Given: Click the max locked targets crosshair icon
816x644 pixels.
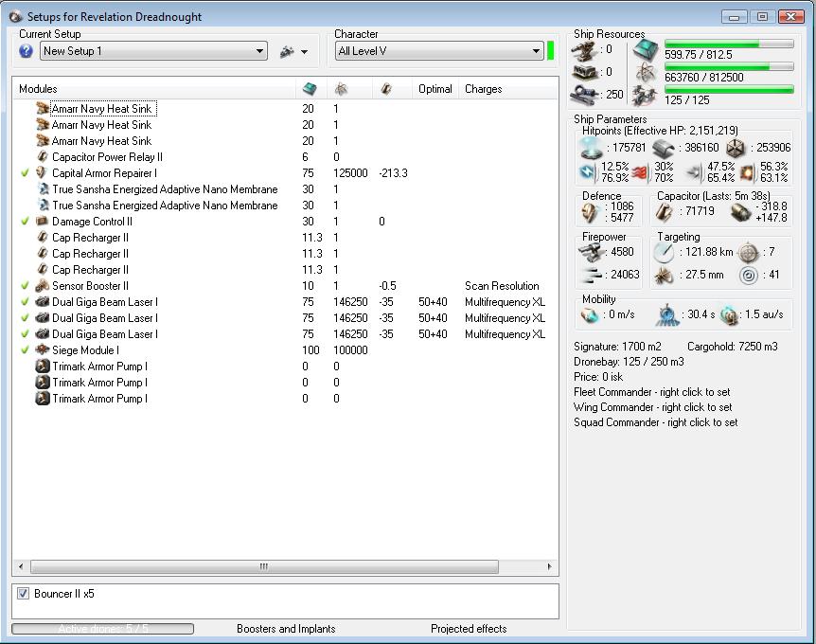Looking at the screenshot, I should pyautogui.click(x=749, y=253).
